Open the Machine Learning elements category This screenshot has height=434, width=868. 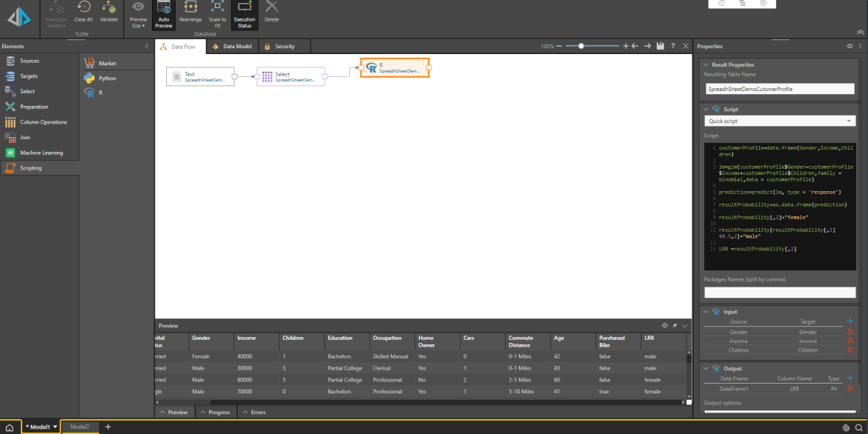(41, 153)
